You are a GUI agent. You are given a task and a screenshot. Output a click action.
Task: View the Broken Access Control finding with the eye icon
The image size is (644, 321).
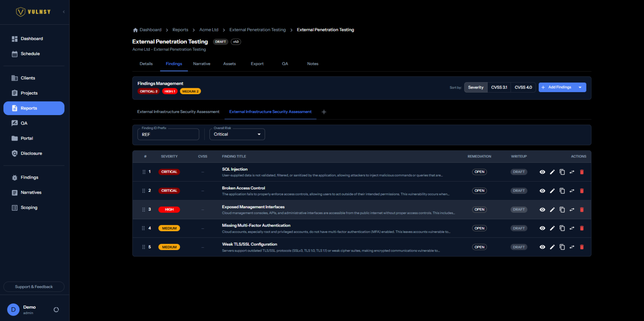pyautogui.click(x=542, y=191)
